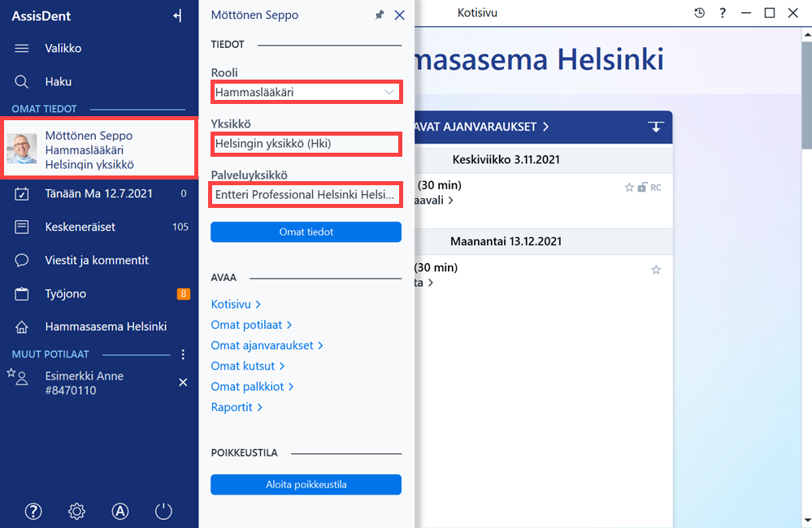
Task: Open Tänään Ma 12.7.2021 calendar
Action: click(99, 193)
